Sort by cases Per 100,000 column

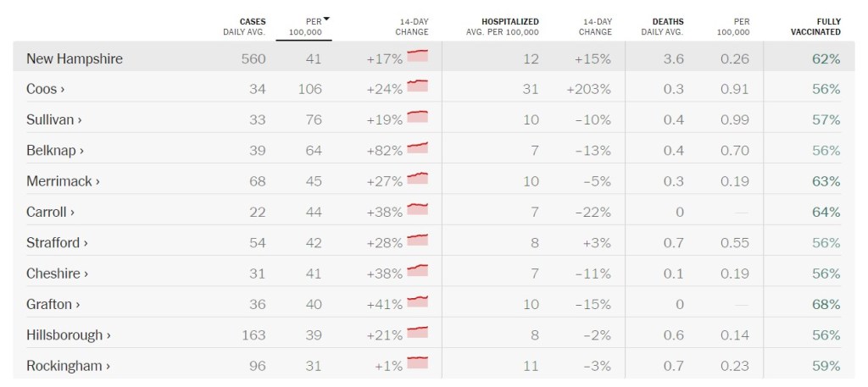coord(304,26)
